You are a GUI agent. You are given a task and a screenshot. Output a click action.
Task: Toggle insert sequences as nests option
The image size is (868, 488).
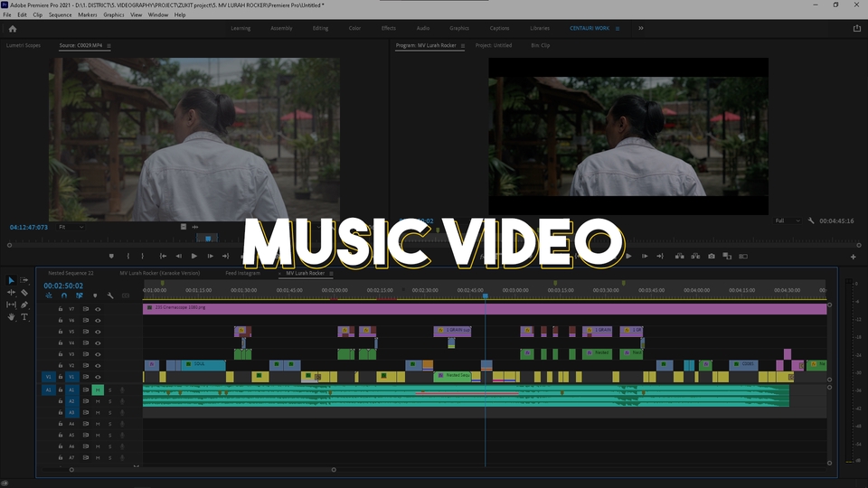pyautogui.click(x=49, y=296)
